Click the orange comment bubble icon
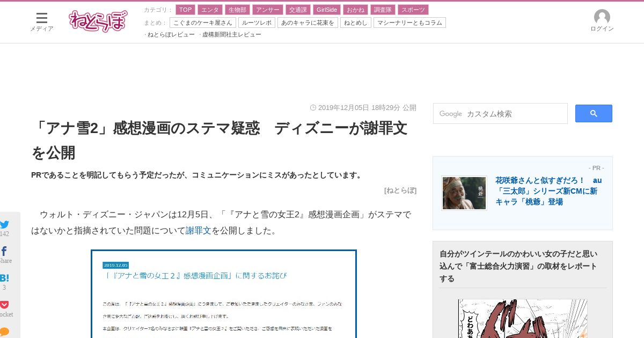The height and width of the screenshot is (338, 644). 4,332
